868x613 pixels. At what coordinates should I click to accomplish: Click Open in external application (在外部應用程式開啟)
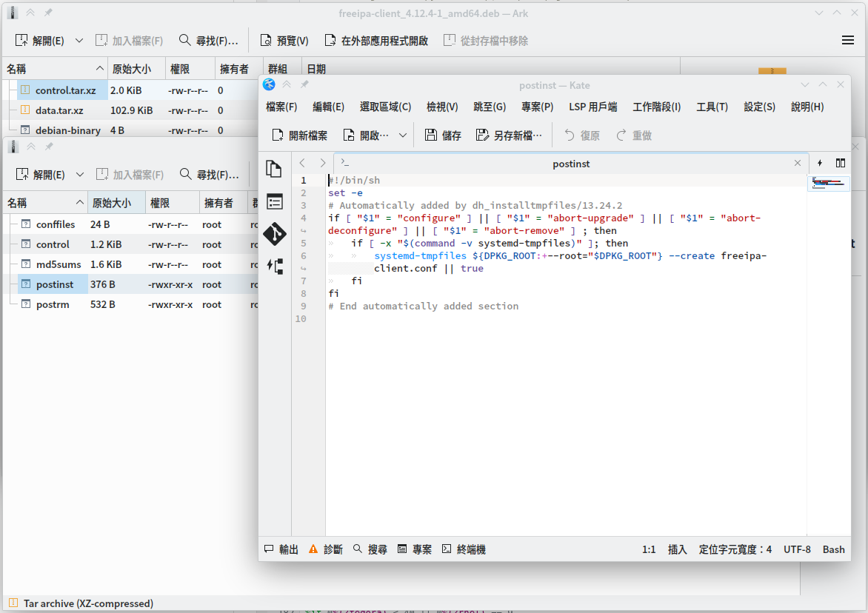point(376,41)
